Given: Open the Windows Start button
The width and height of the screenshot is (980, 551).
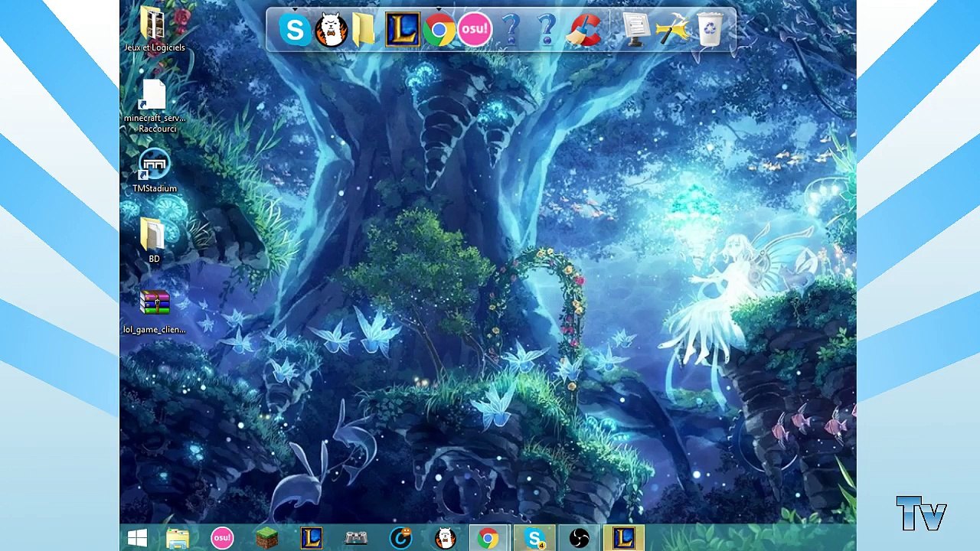Looking at the screenshot, I should coord(138,538).
